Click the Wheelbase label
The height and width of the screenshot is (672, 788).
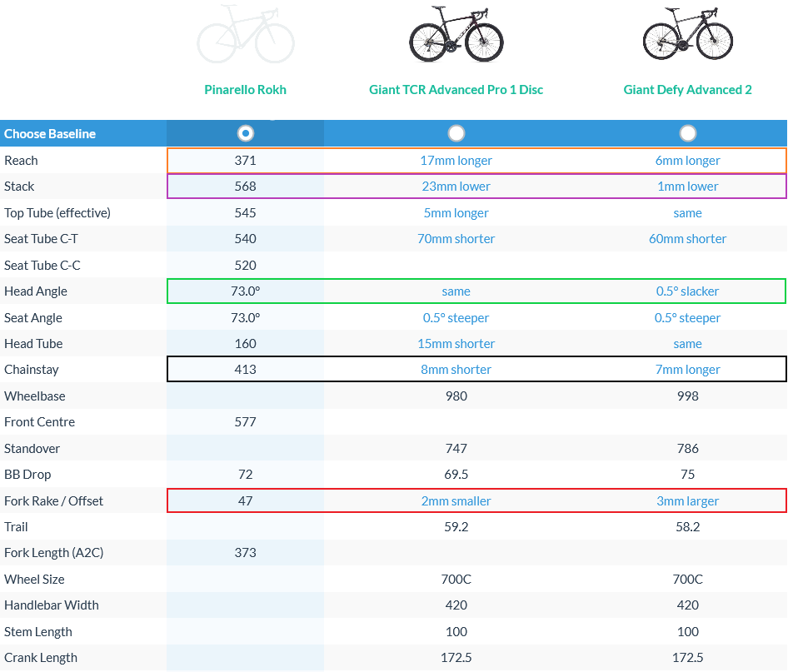35,396
